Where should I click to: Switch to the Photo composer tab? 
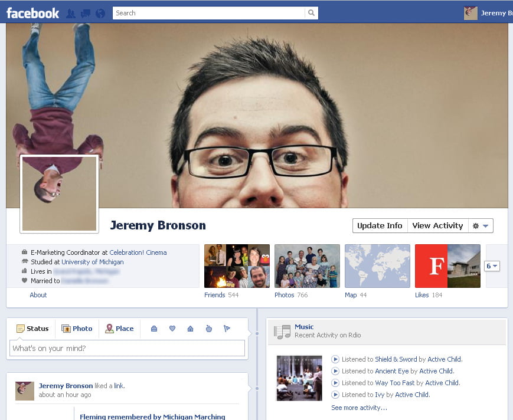click(77, 329)
